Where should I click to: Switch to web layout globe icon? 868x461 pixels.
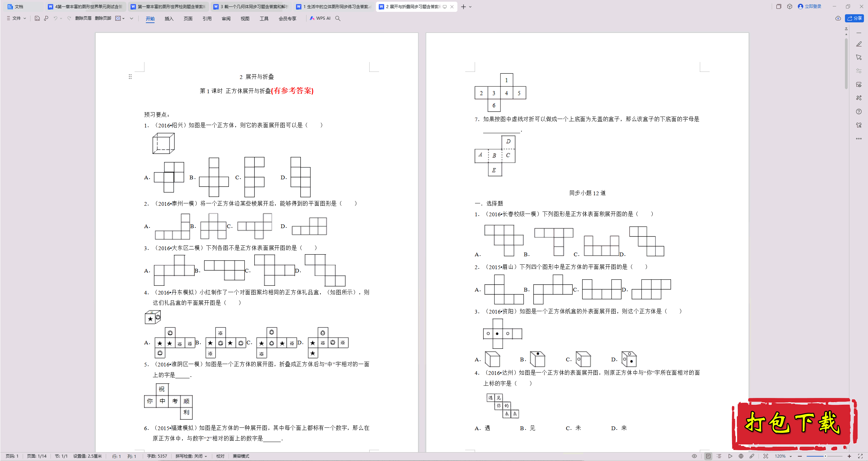(x=741, y=456)
